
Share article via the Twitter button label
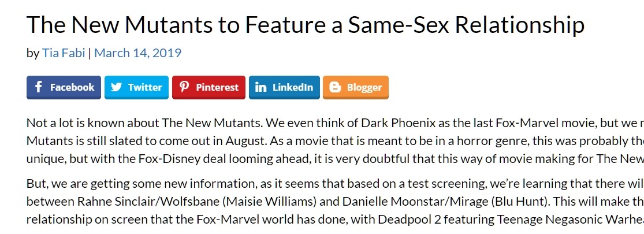coord(145,87)
